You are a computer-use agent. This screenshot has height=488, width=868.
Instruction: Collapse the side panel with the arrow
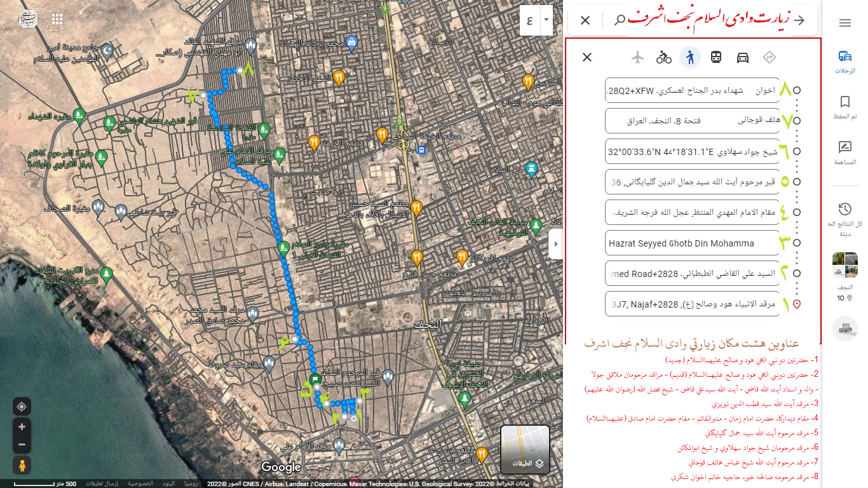pos(556,244)
